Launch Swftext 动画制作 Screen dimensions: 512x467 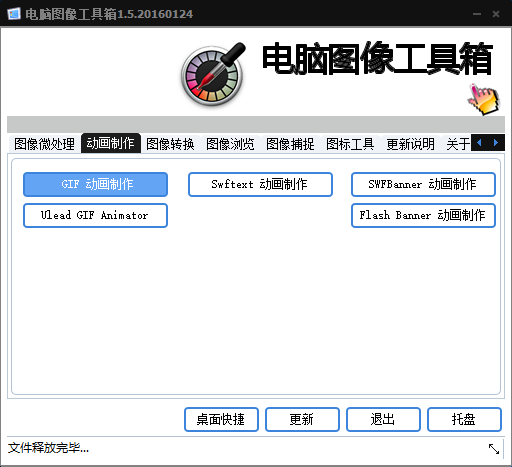(x=260, y=184)
